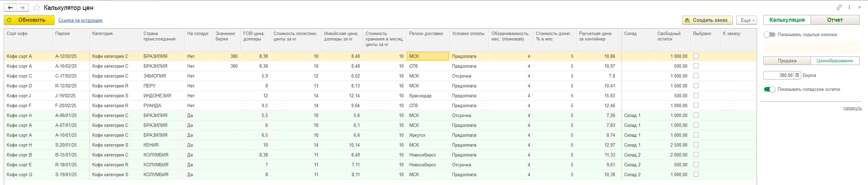Click the back navigation arrow
This screenshot has width=868, height=185.
tap(10, 7)
